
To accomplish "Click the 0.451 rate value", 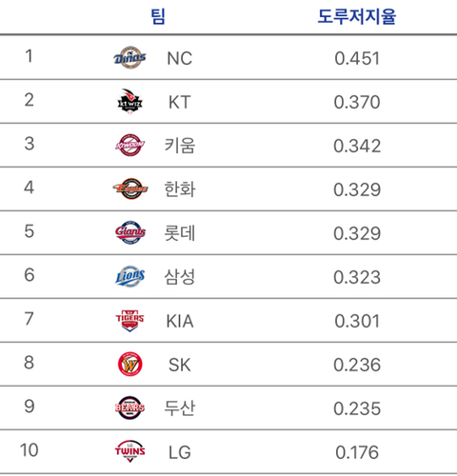I will coord(357,58).
